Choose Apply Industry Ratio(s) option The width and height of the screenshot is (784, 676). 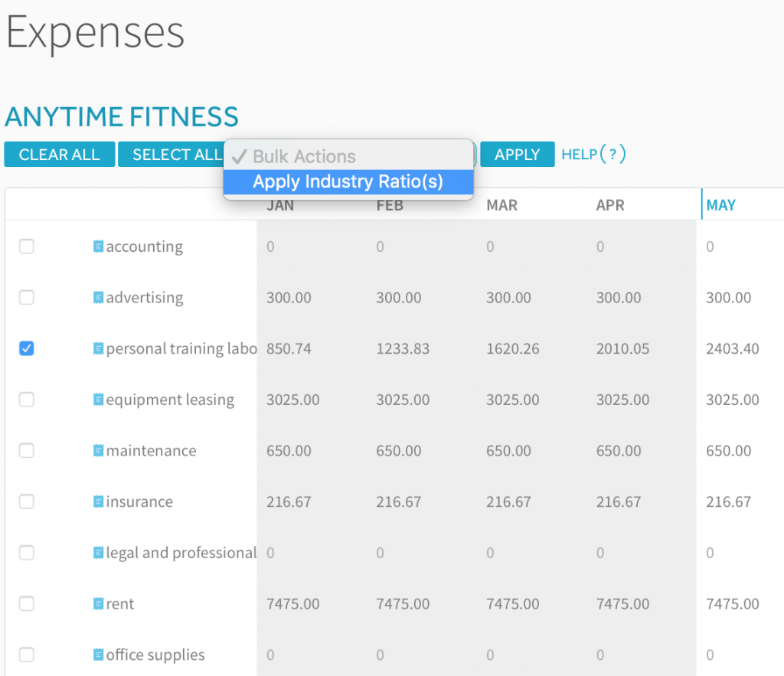(x=348, y=181)
